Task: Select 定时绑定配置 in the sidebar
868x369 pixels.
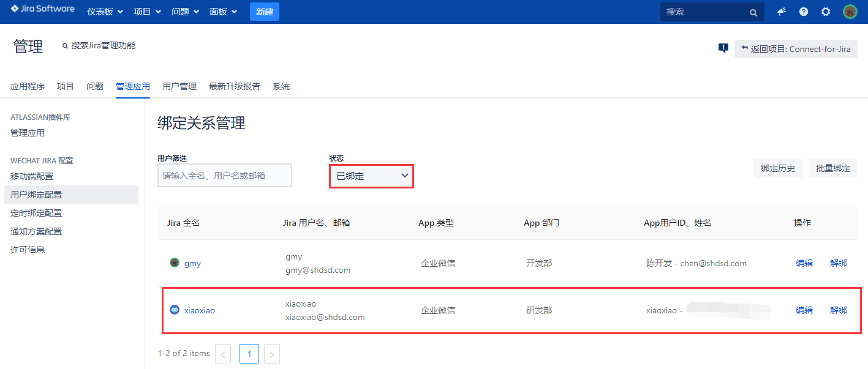Action: pyautogui.click(x=36, y=213)
